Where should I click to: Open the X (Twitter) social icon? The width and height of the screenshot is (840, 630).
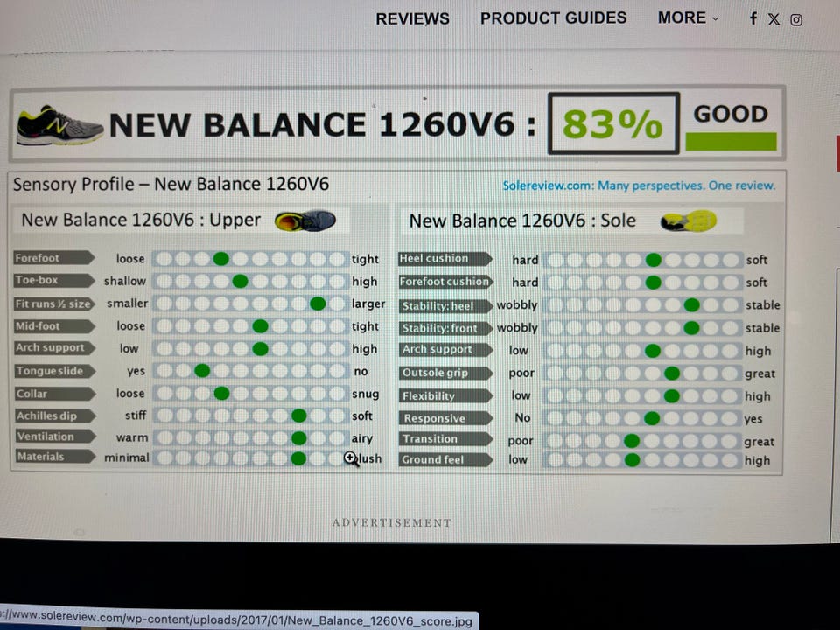(773, 19)
